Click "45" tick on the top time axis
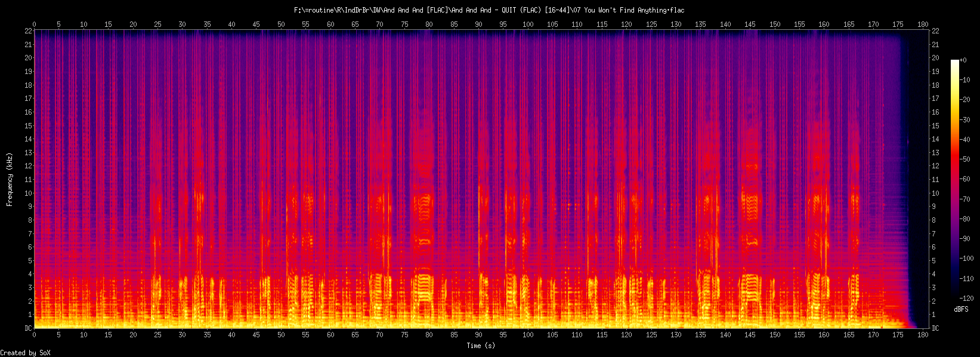Viewport: 980px width, 357px height. [256, 24]
